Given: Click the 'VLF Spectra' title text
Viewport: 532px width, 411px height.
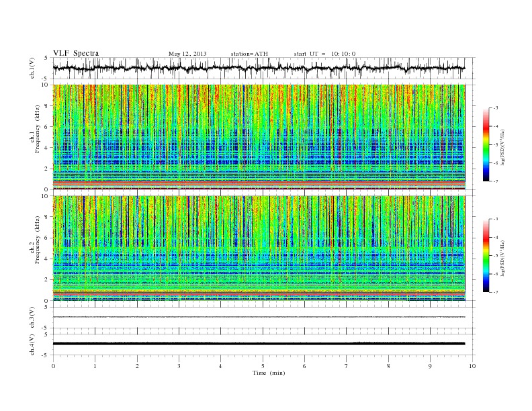Looking at the screenshot, I should coord(76,53).
